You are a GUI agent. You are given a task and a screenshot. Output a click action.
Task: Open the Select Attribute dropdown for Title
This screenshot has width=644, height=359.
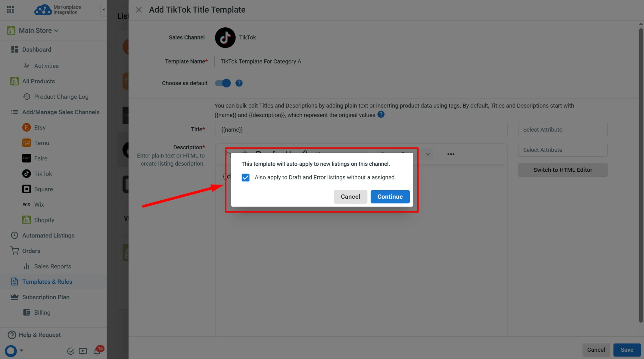click(563, 130)
